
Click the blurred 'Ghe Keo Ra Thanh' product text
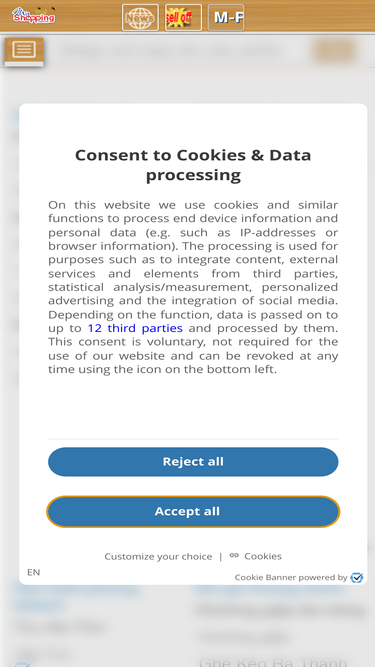point(273,661)
